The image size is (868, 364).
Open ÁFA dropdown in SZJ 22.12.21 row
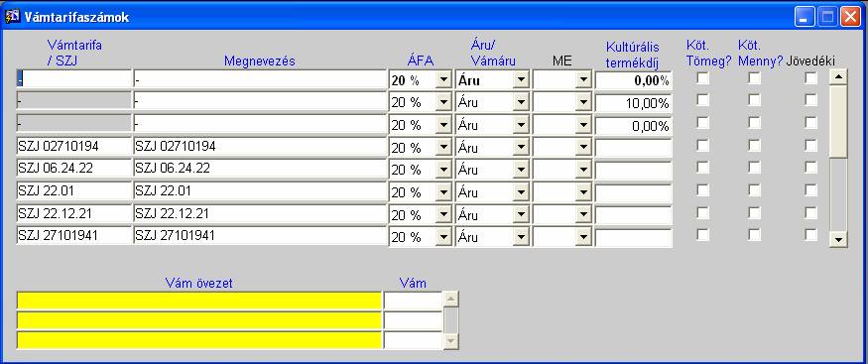pos(443,215)
